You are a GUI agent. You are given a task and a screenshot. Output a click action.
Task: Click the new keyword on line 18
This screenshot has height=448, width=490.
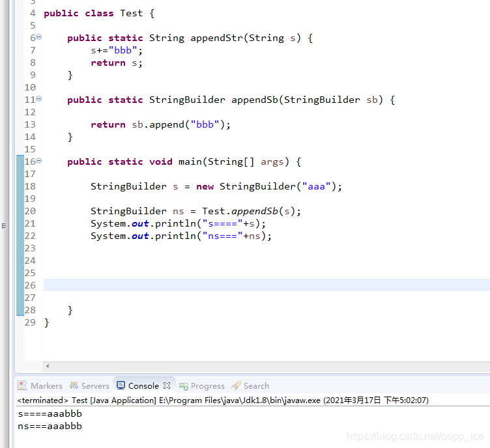point(205,187)
